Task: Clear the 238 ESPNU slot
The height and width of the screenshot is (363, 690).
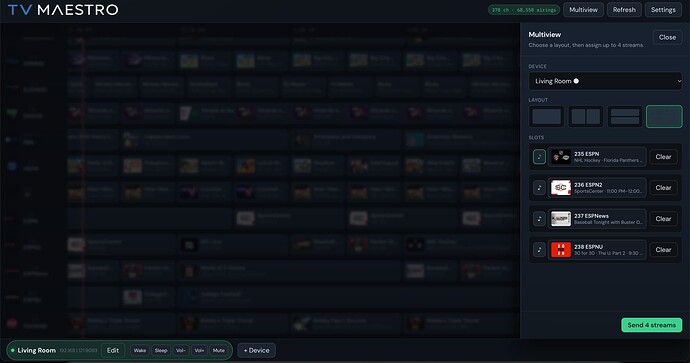Action: click(x=663, y=249)
